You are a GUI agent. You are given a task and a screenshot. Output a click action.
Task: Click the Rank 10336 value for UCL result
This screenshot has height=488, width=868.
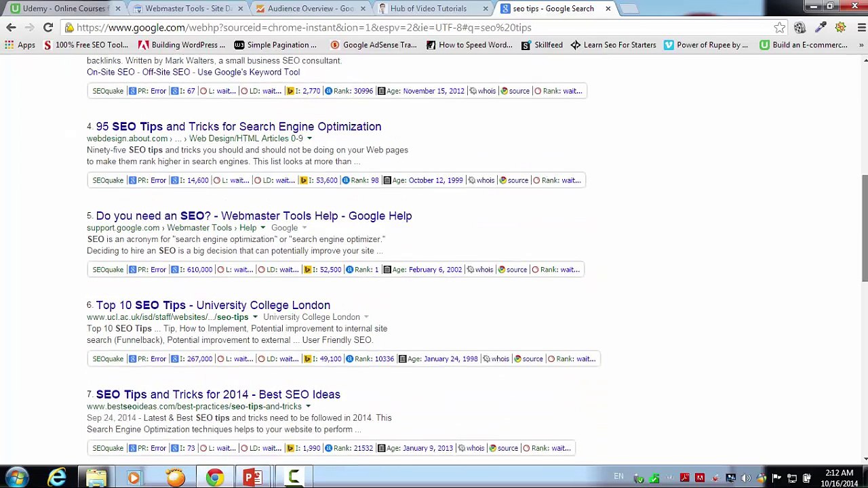coord(384,359)
